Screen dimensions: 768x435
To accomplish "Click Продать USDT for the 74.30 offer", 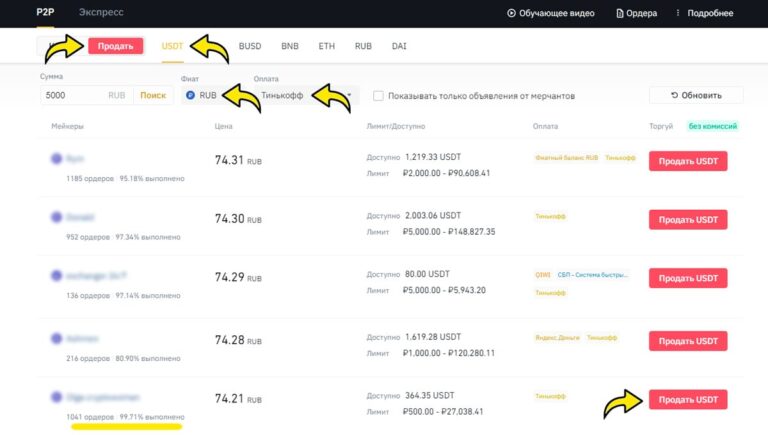I will pos(688,219).
